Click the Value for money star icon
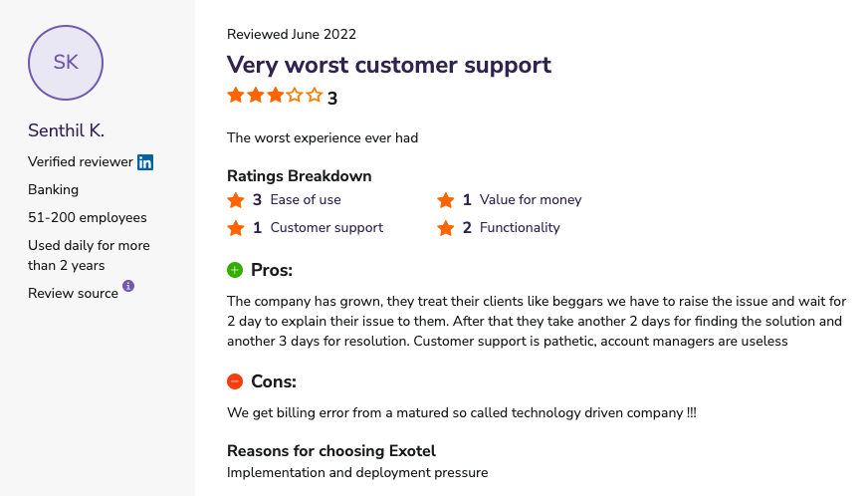Viewport: 868px width, 496px height. pos(446,200)
